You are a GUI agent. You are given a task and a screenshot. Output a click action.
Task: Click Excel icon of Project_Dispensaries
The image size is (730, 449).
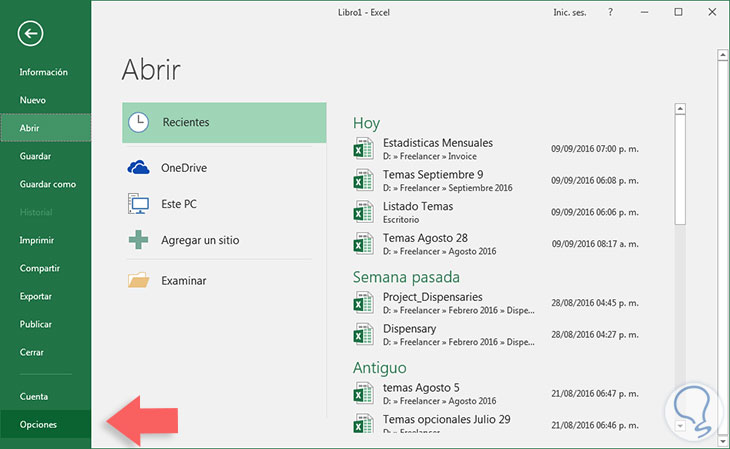pyautogui.click(x=363, y=303)
